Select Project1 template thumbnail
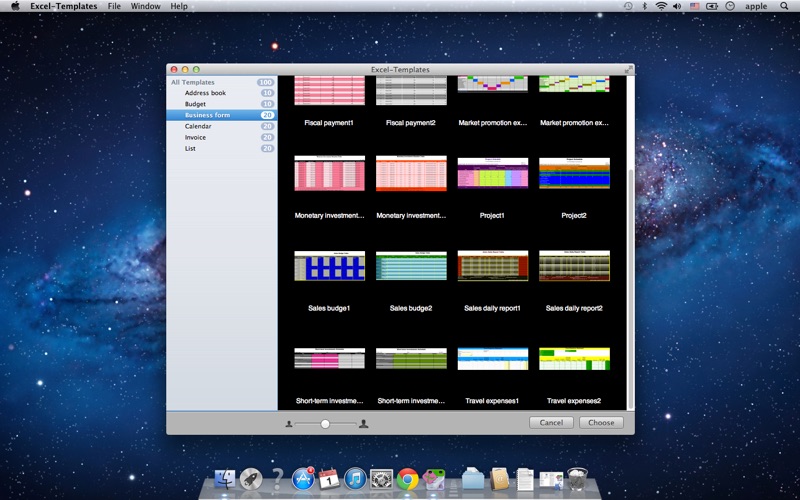800x500 pixels. pos(493,173)
